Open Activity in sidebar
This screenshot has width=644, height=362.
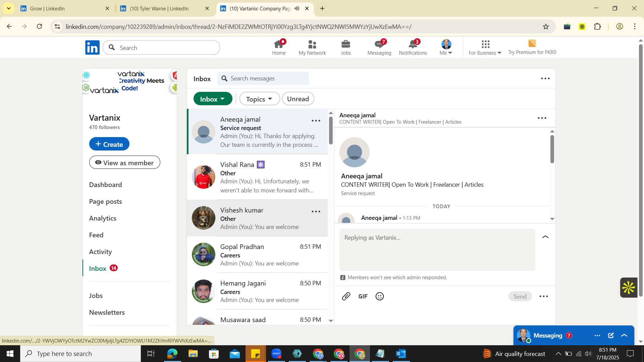tap(101, 252)
